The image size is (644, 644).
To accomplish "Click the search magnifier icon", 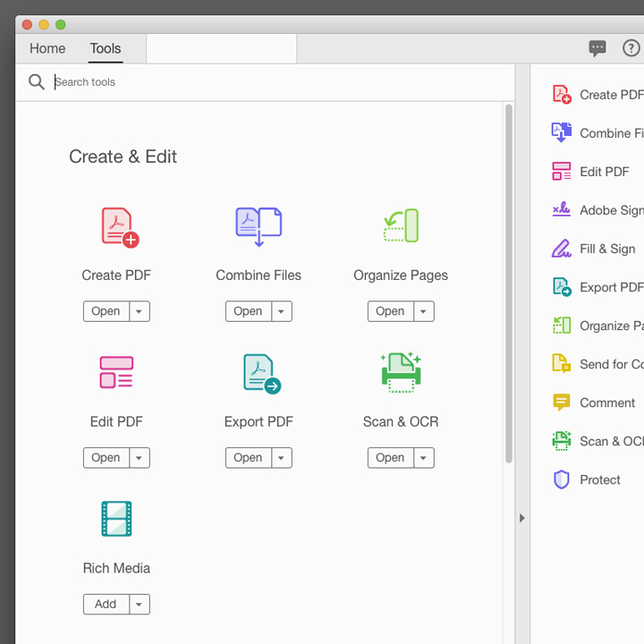I will coord(37,81).
